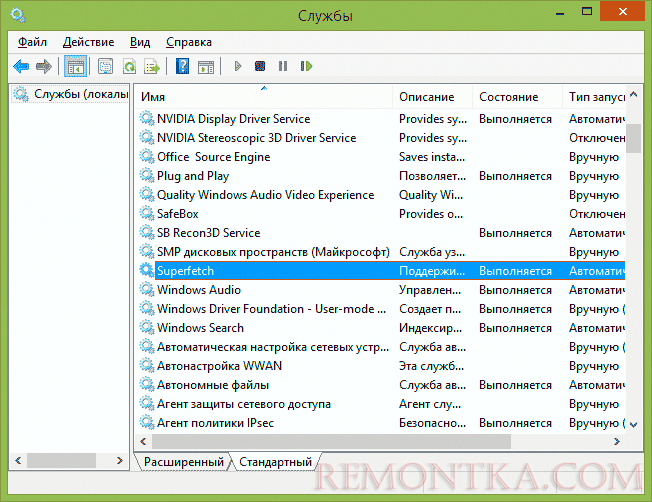Select Агент защиты сетевого доступа row
The height and width of the screenshot is (502, 652).
point(380,403)
